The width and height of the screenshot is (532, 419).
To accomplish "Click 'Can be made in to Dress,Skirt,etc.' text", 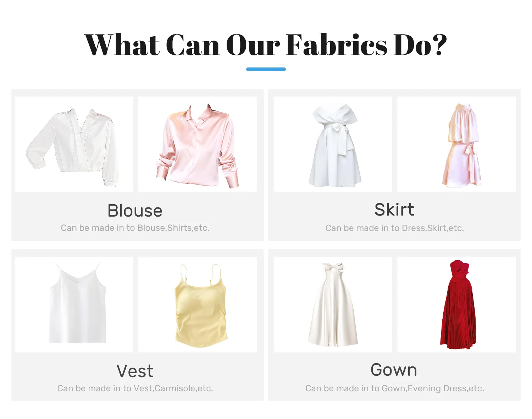I will tap(395, 228).
